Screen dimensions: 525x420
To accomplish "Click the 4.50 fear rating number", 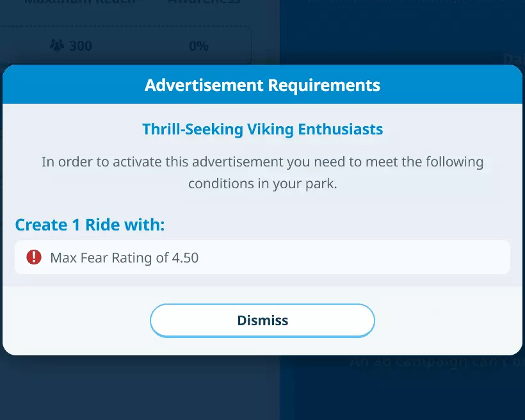I will 185,258.
